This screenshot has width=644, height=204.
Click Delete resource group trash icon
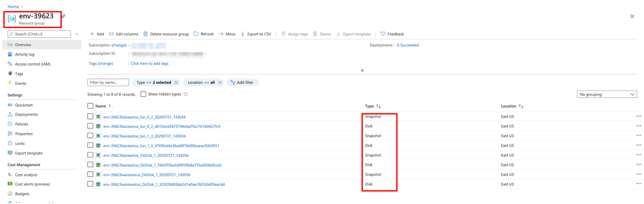pos(146,34)
